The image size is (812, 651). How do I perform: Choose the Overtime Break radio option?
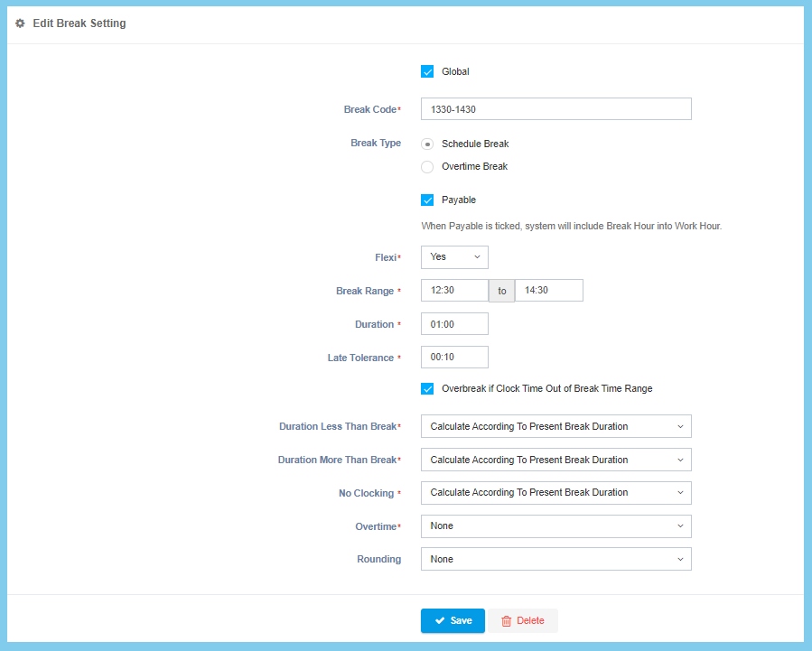pyautogui.click(x=427, y=166)
